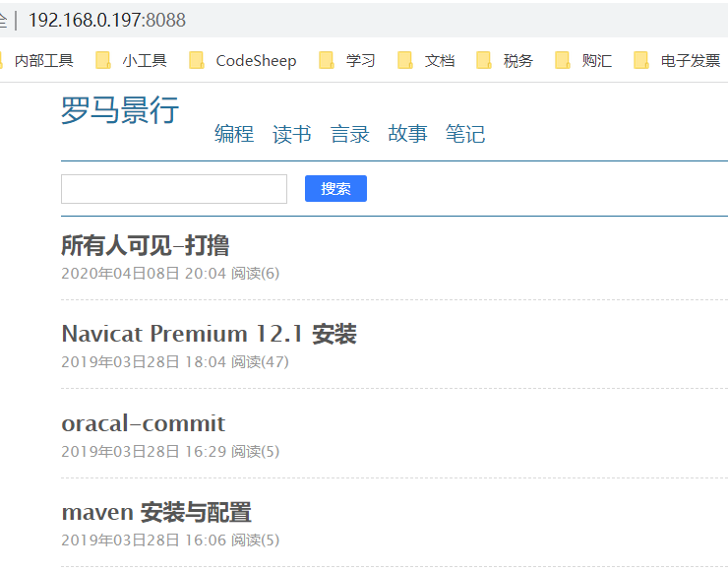728x572 pixels.
Task: Open the CodeSheep bookmark folder
Action: pyautogui.click(x=243, y=60)
